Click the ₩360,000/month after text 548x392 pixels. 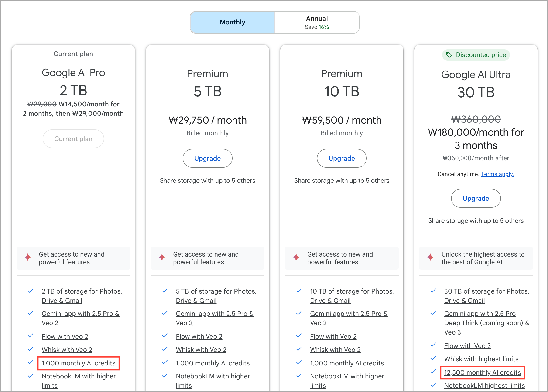pos(476,158)
